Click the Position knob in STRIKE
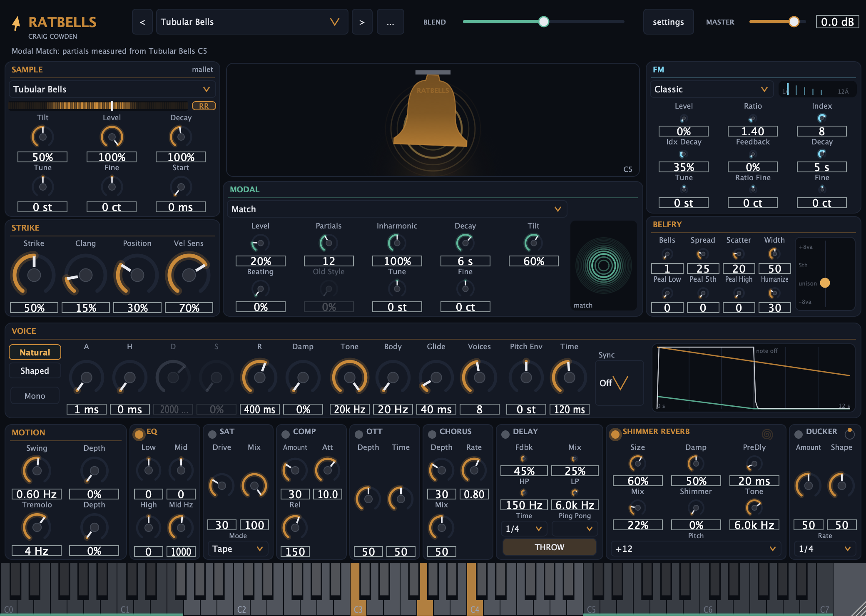866x616 pixels. click(137, 275)
